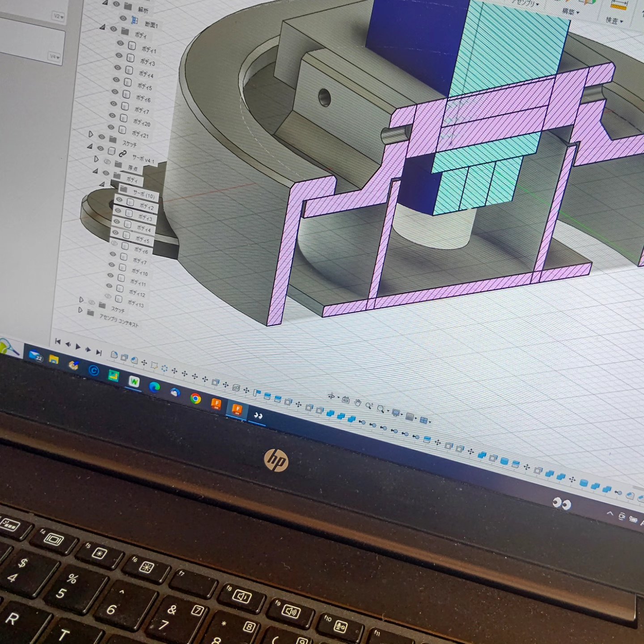This screenshot has height=644, width=644.
Task: Select the 断面1 section analysis icon
Action: coord(135,20)
